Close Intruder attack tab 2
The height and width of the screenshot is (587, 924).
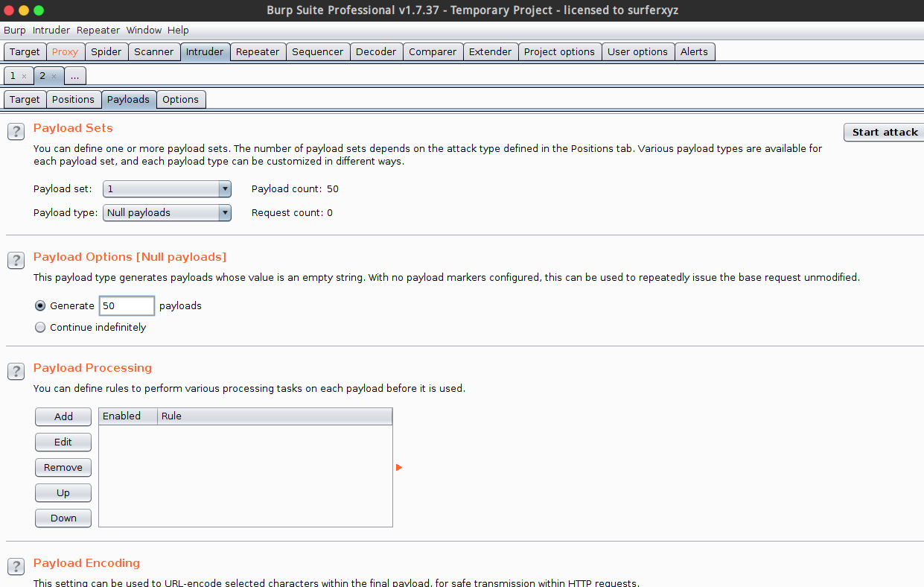tap(54, 76)
